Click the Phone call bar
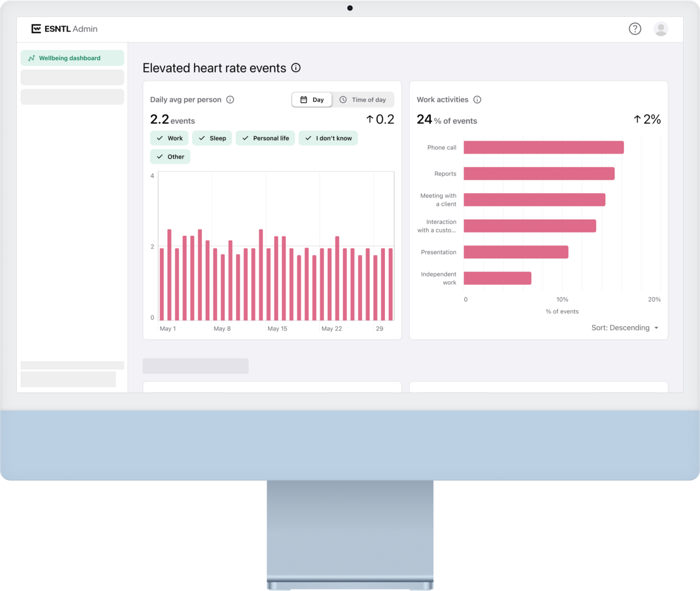 pos(544,148)
